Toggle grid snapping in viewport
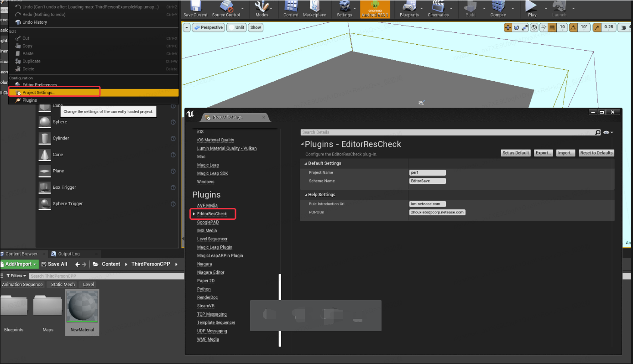633x364 pixels. (552, 27)
